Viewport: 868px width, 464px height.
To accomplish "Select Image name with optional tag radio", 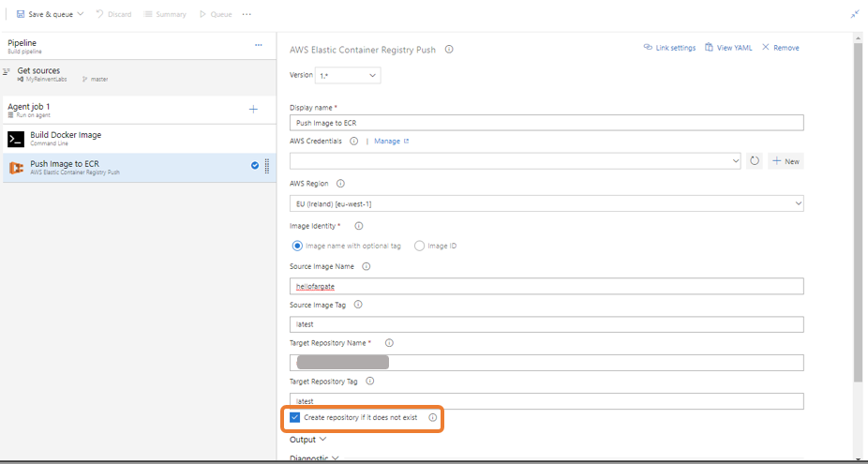I will (x=297, y=246).
